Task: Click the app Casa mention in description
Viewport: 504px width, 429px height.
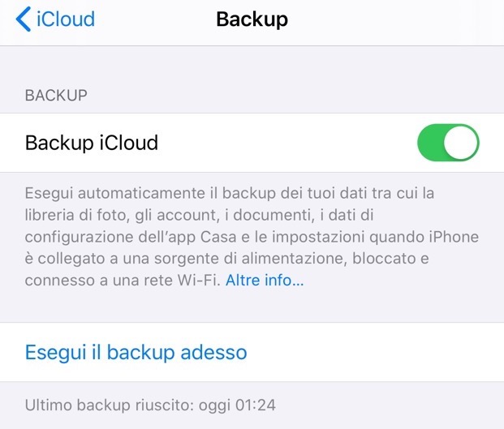Action: [218, 237]
